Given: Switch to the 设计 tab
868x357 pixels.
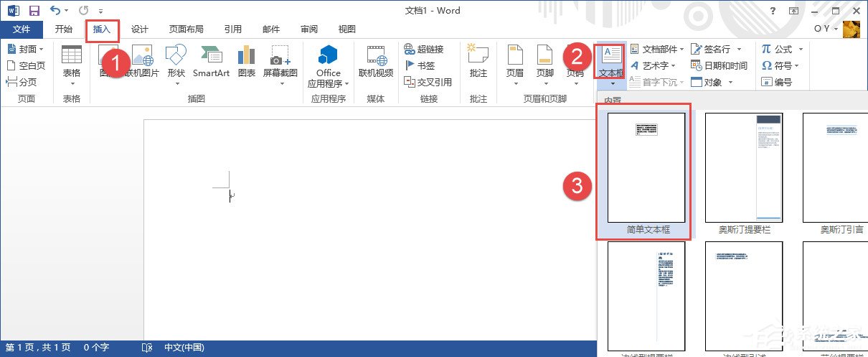Looking at the screenshot, I should pos(139,29).
